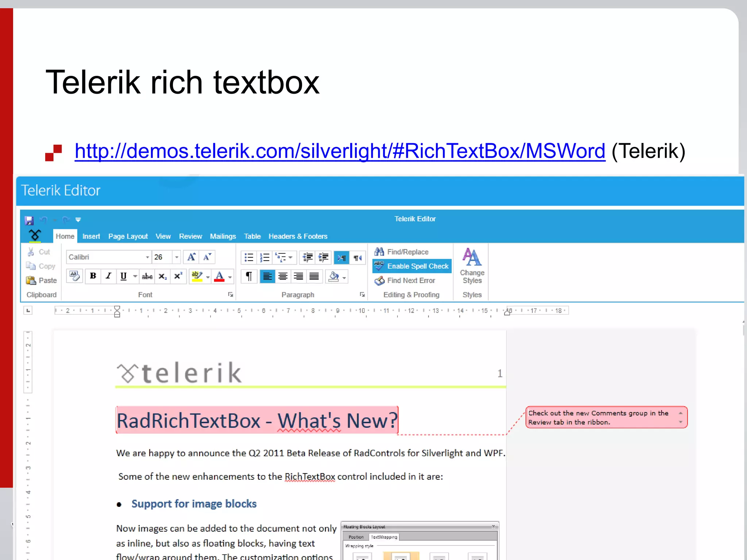
Task: Switch to the Mailings tab
Action: pos(223,236)
